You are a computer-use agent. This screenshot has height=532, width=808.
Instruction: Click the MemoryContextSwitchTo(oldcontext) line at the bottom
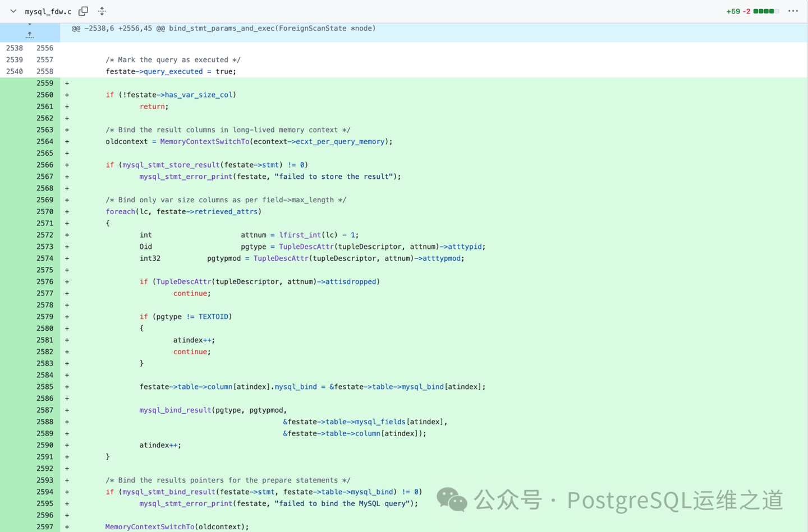pos(177,527)
